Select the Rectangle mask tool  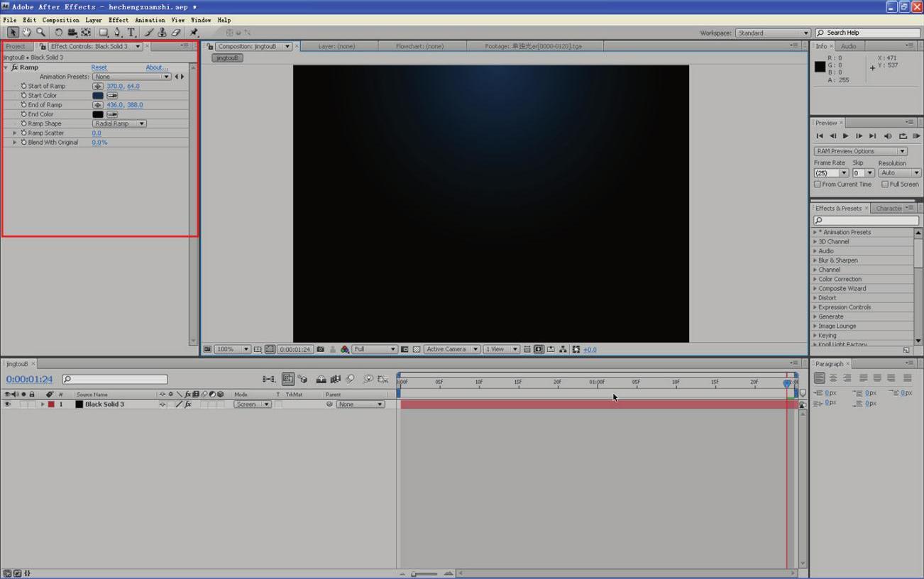click(104, 32)
